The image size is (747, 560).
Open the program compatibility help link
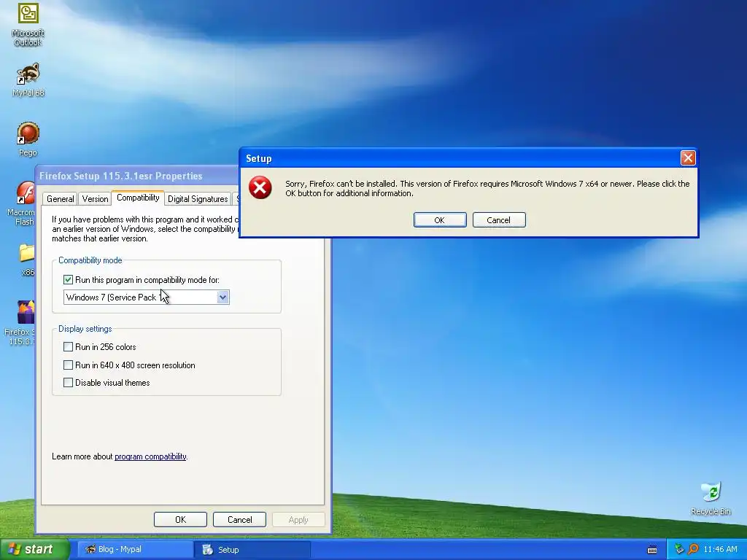[150, 456]
